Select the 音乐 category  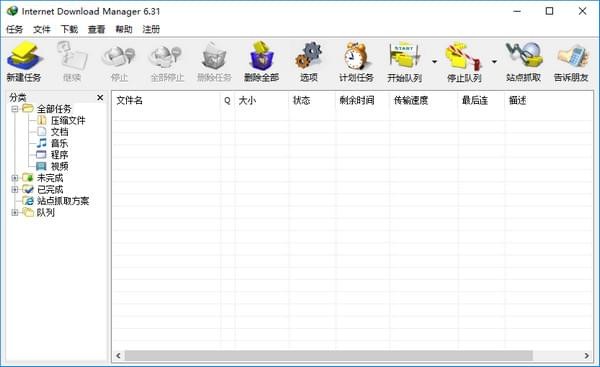pyautogui.click(x=60, y=144)
